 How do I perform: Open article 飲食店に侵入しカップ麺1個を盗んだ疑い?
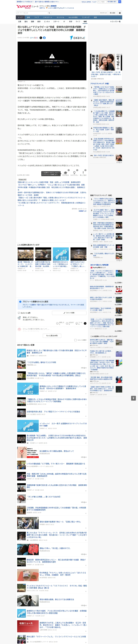pos(57,352)
